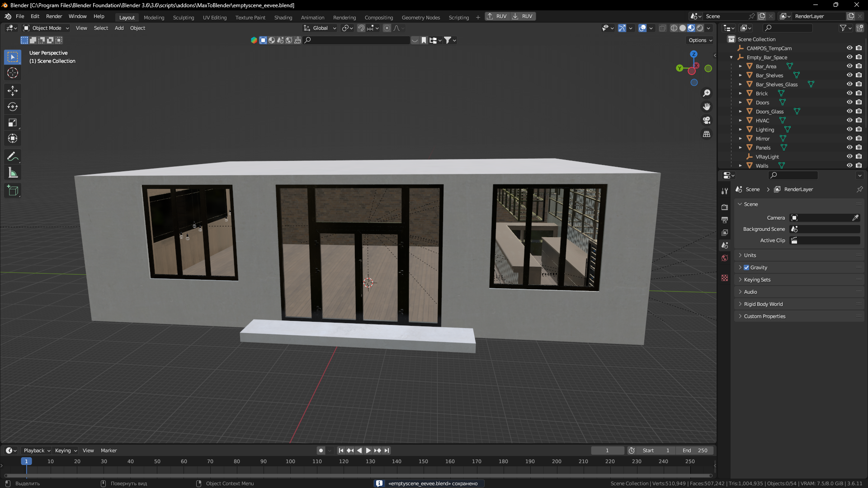Image resolution: width=868 pixels, height=488 pixels.
Task: Select the Move tool
Action: [x=13, y=91]
